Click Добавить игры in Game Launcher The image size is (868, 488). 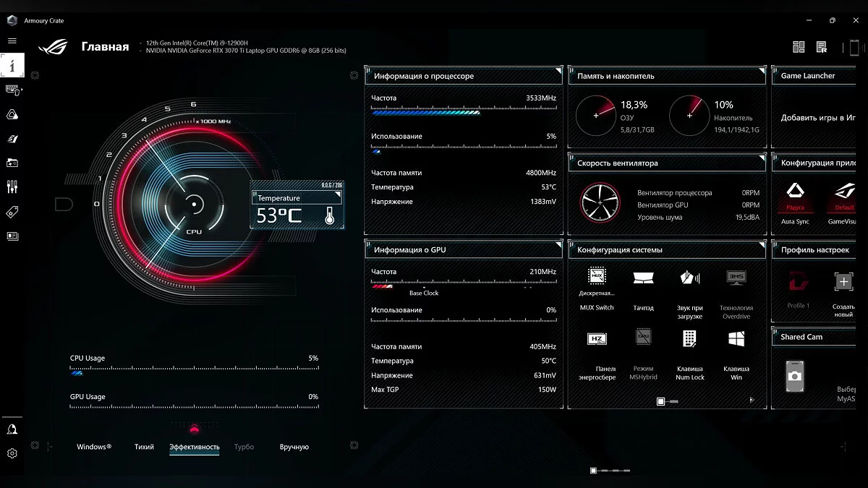coord(818,117)
